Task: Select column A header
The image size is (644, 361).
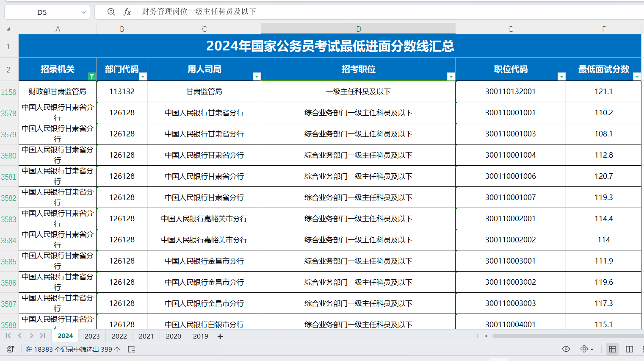Action: pos(58,29)
